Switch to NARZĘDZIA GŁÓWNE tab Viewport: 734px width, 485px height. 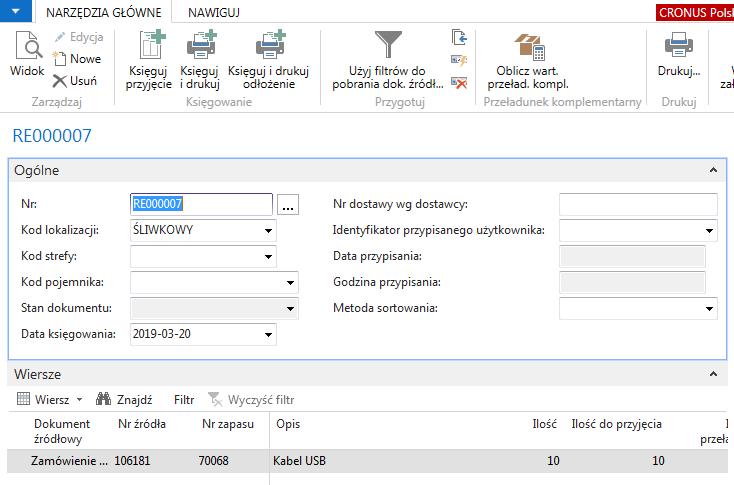[103, 13]
